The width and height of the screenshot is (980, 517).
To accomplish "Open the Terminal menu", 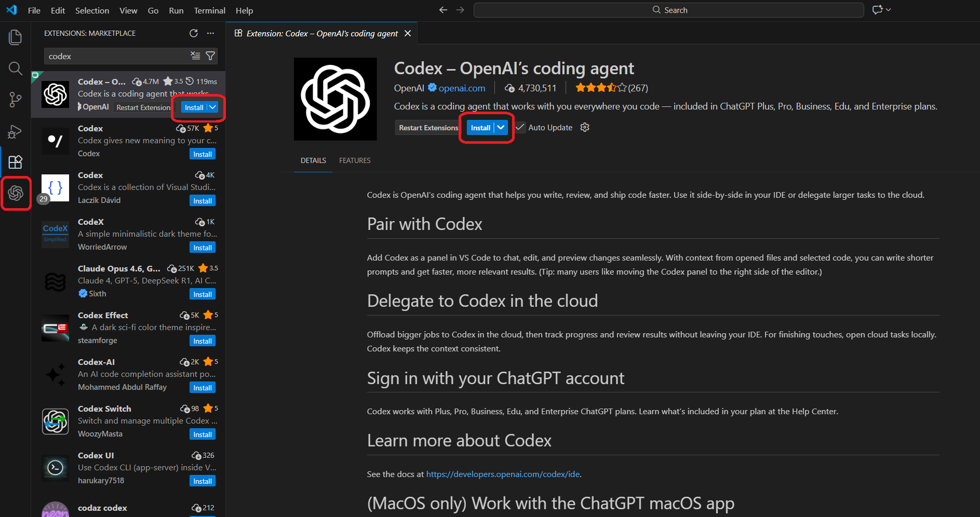I will (x=209, y=10).
